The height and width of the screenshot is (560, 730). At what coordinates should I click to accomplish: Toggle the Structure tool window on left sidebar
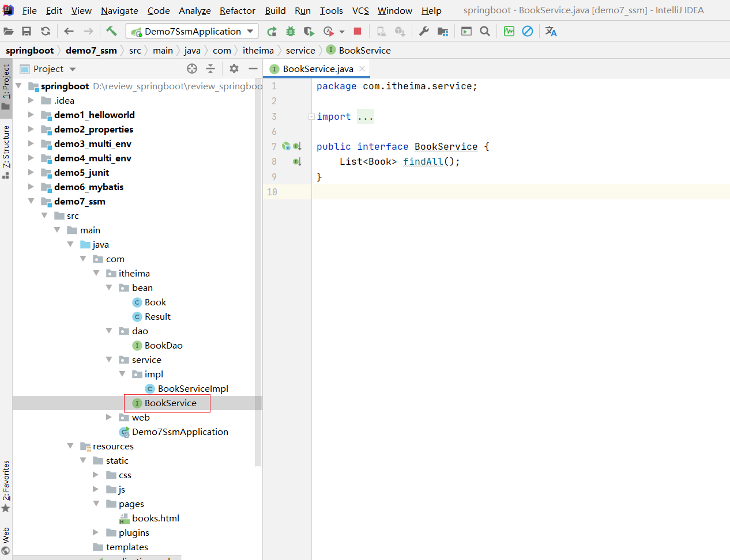point(6,151)
